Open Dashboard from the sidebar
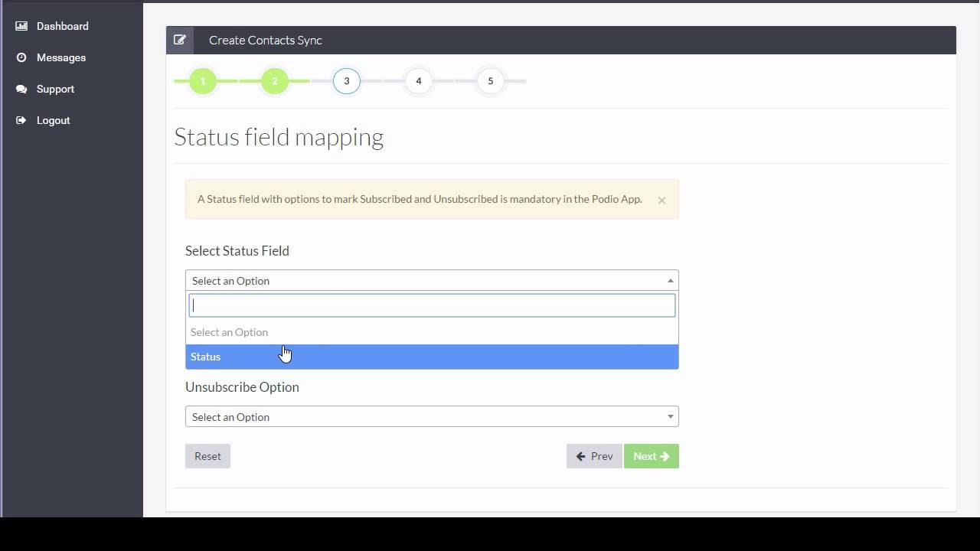Screen dimensions: 980x551 63,26
